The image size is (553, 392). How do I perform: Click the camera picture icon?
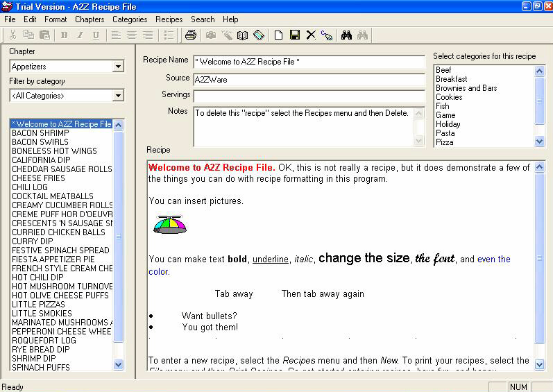[211, 35]
